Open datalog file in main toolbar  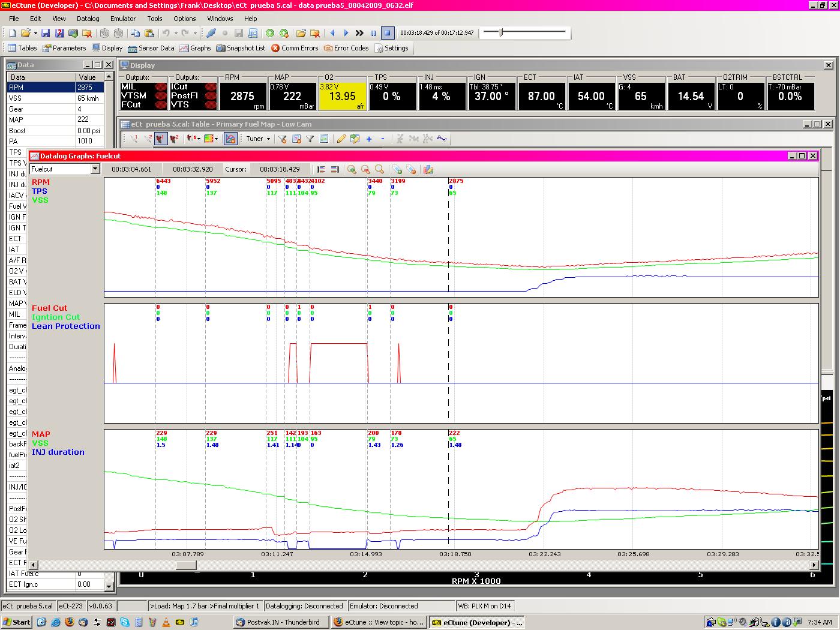(x=301, y=33)
